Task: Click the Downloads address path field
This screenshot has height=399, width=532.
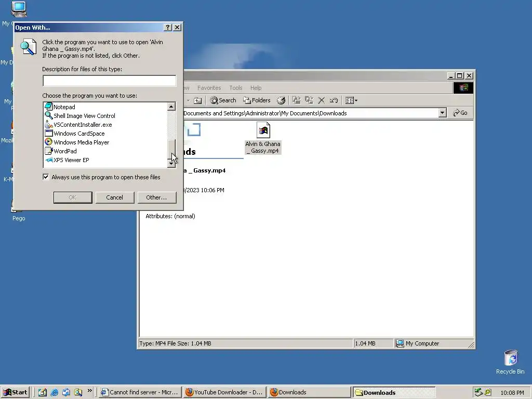Action: [311, 113]
